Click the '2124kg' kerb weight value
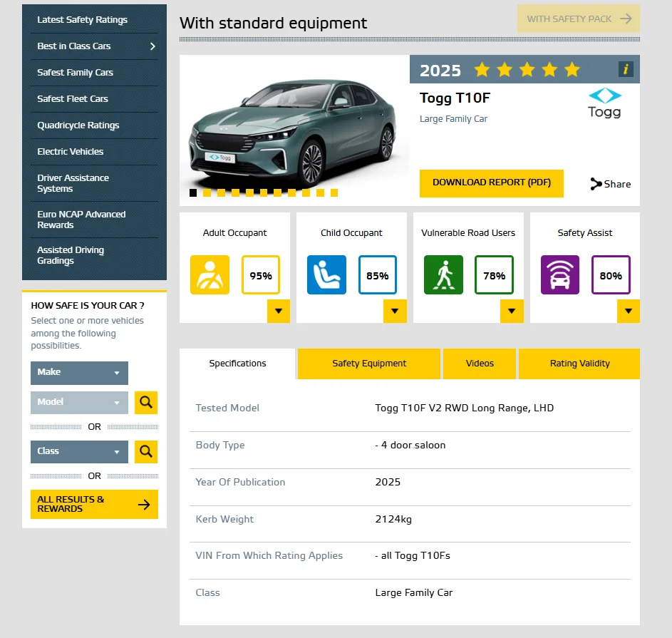The width and height of the screenshot is (672, 638). (x=393, y=519)
